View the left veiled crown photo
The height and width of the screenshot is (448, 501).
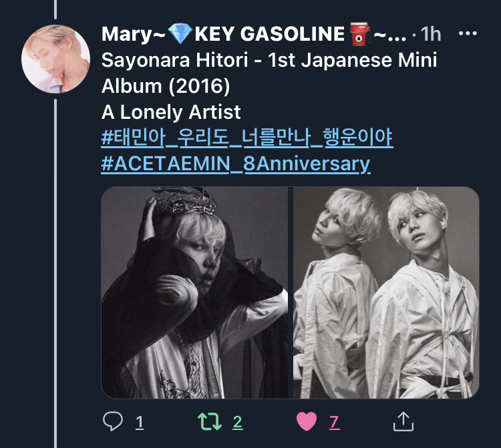tap(194, 292)
